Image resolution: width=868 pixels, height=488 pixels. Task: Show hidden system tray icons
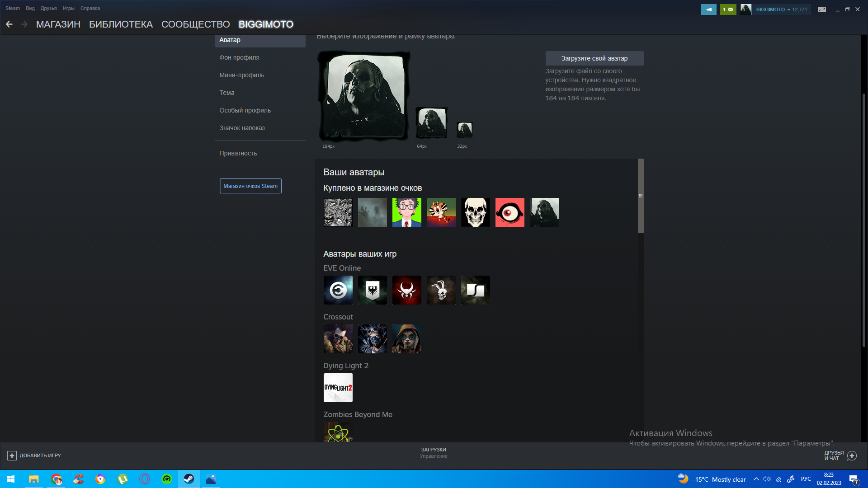pos(756,479)
